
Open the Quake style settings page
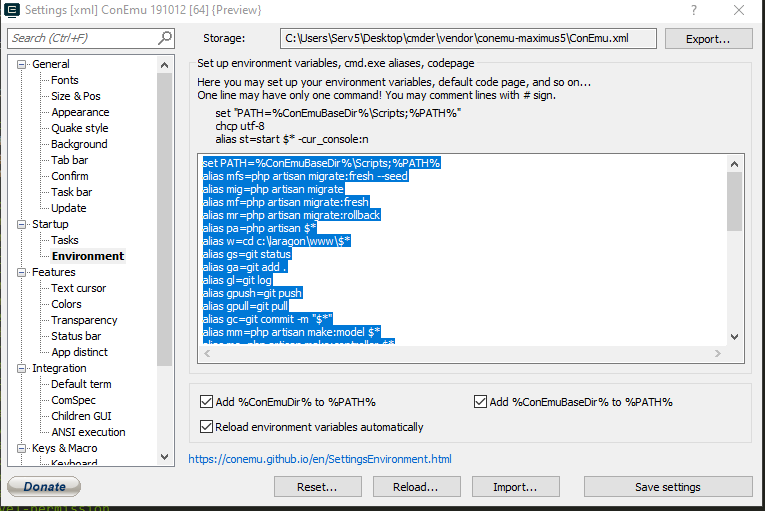(80, 128)
